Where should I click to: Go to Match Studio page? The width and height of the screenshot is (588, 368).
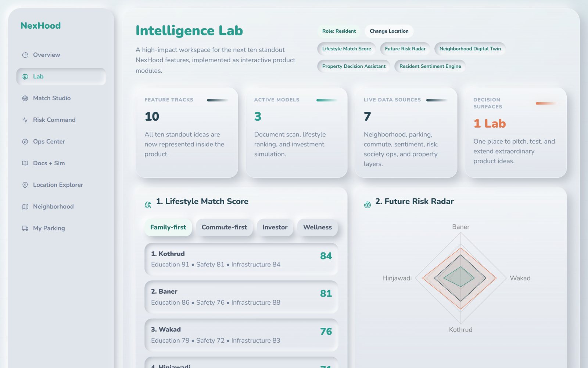[61, 98]
